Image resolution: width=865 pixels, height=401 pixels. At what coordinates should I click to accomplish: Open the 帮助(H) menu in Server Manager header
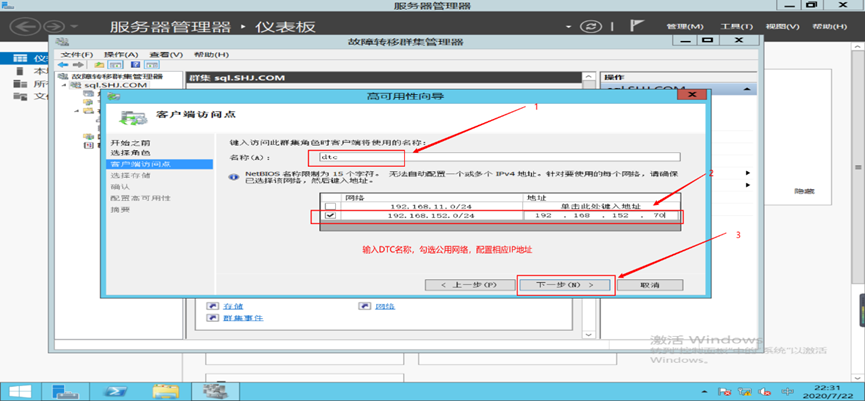830,26
